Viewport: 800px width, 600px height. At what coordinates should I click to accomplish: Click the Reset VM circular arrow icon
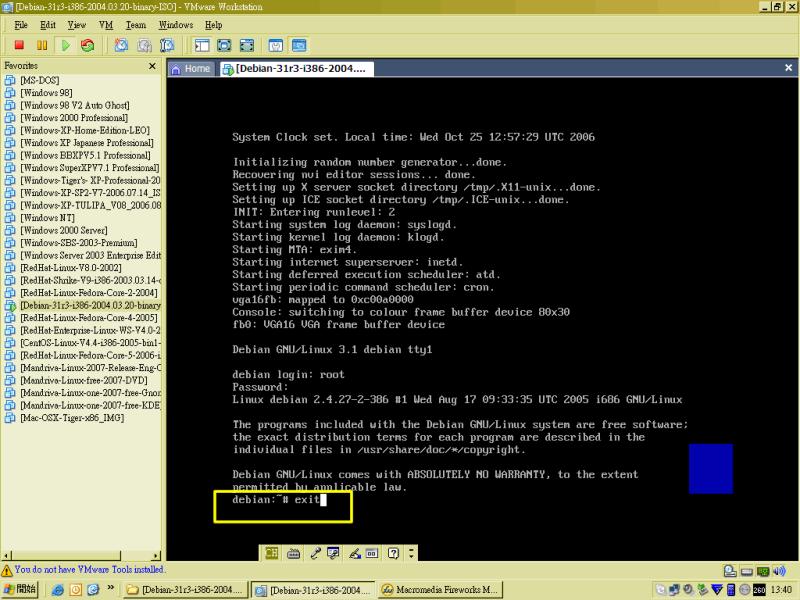tap(88, 45)
